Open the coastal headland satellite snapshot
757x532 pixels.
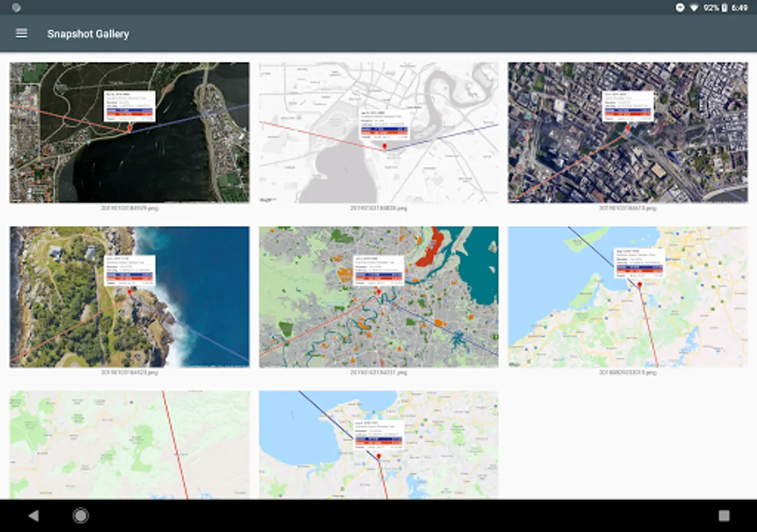129,297
